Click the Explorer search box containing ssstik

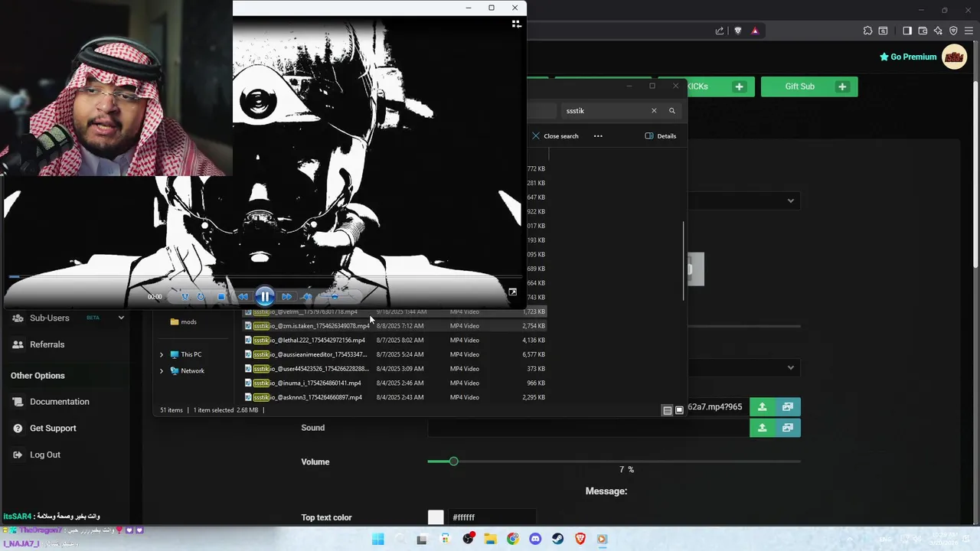[x=605, y=111]
